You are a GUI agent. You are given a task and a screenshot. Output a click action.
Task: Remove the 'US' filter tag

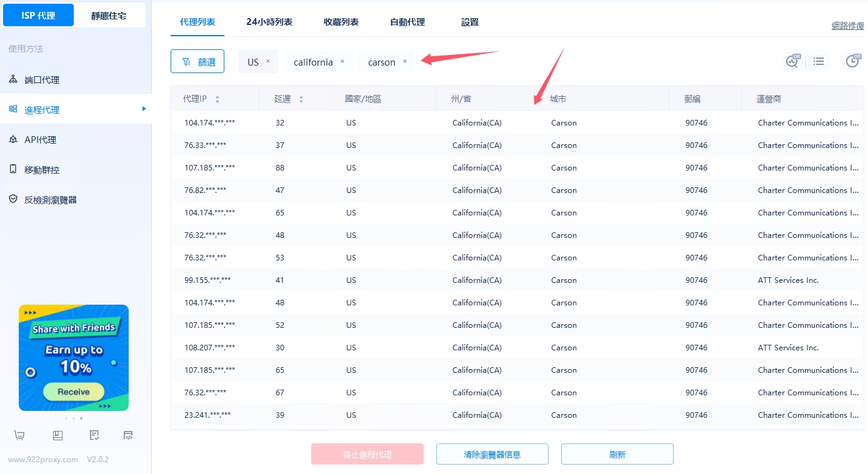pos(268,61)
